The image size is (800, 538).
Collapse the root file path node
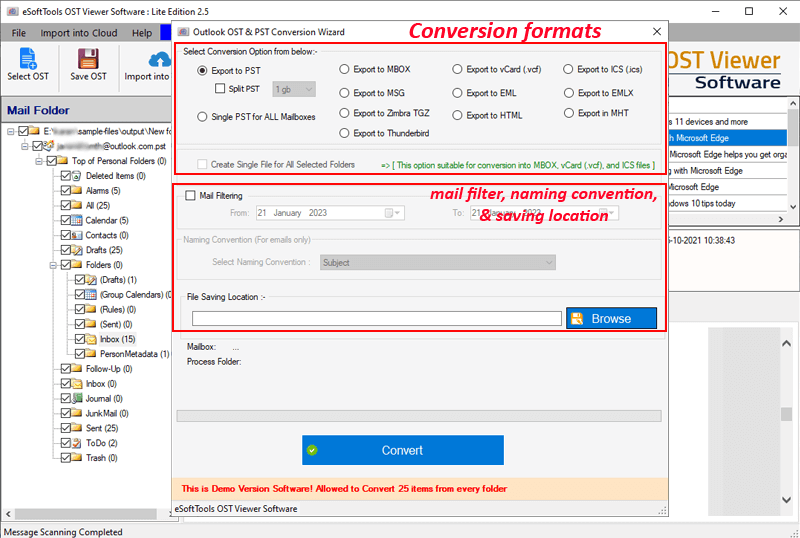pos(10,132)
